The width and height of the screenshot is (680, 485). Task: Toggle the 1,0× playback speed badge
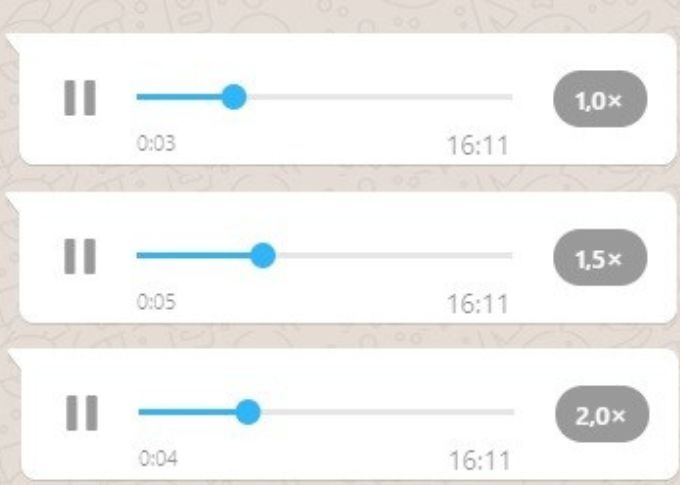(600, 99)
